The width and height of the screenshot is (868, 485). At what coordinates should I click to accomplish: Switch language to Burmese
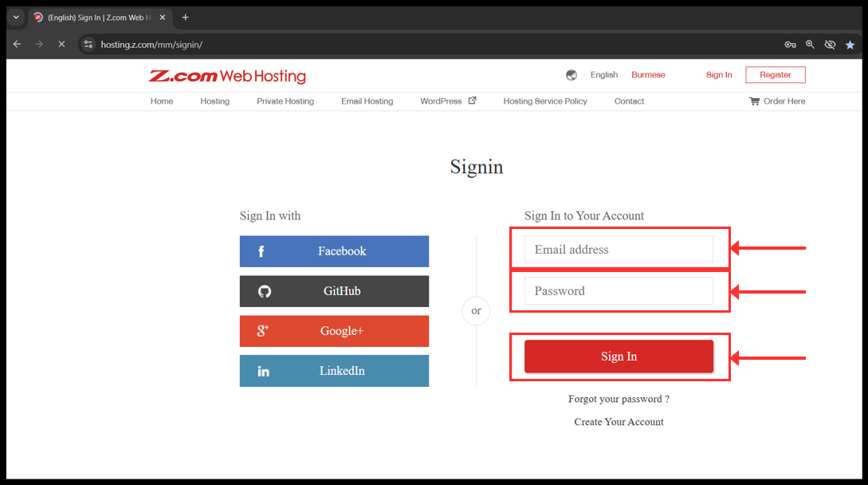(648, 75)
